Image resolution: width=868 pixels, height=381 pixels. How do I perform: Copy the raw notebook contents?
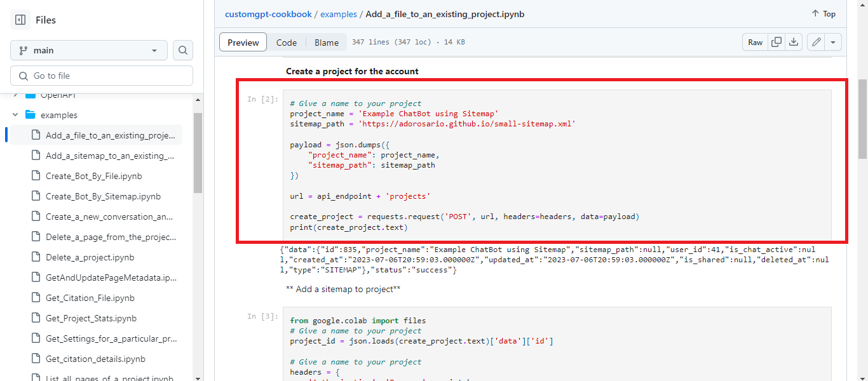[x=776, y=42]
